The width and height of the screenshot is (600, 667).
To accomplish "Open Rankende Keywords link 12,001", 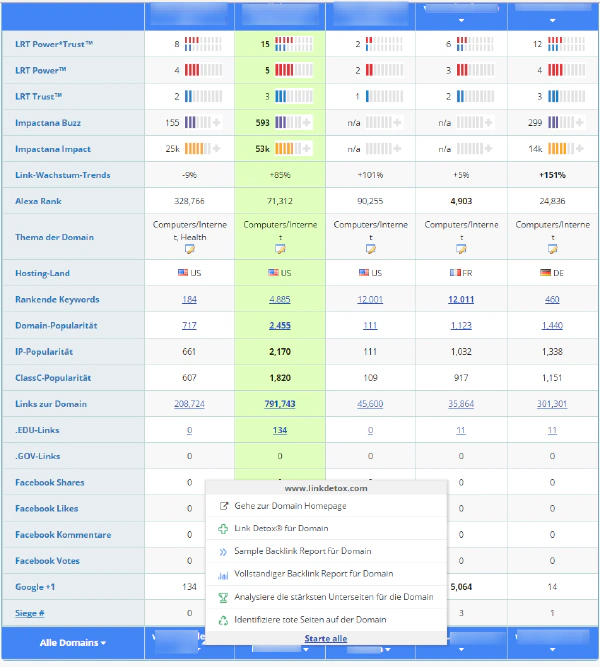I will (x=370, y=299).
